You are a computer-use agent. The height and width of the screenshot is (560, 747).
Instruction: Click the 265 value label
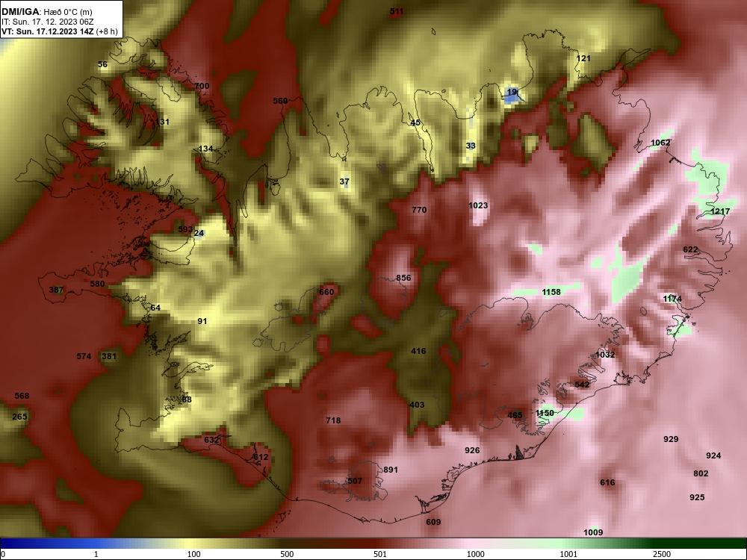pyautogui.click(x=19, y=417)
